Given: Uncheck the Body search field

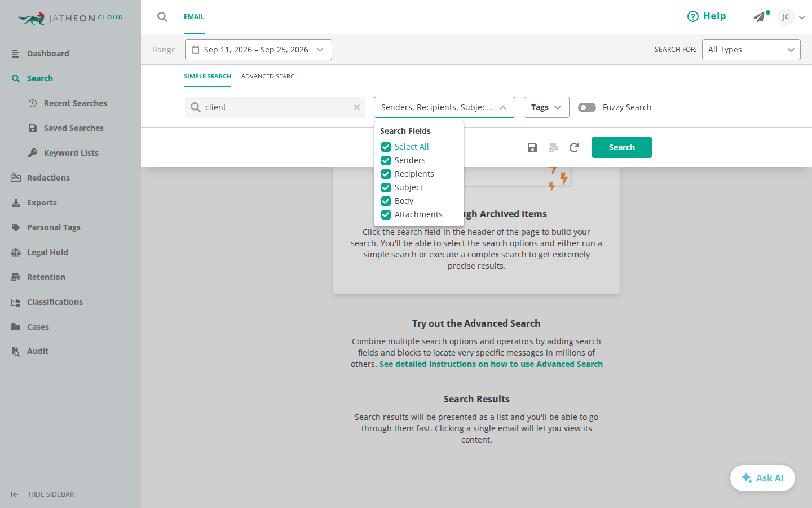Looking at the screenshot, I should click(x=386, y=201).
